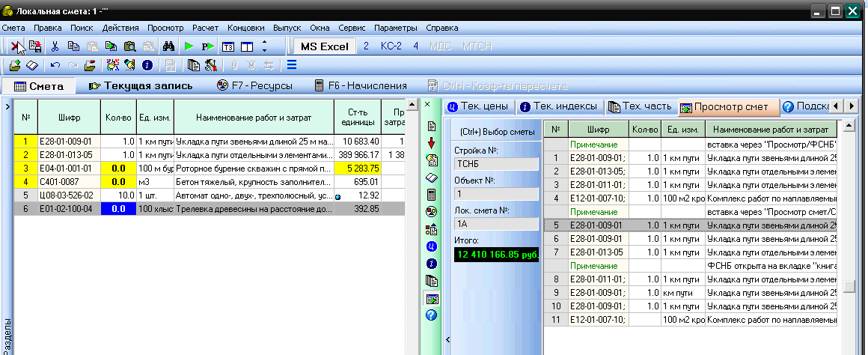Open the Параметры menu
This screenshot has height=355, width=868.
pyautogui.click(x=395, y=28)
